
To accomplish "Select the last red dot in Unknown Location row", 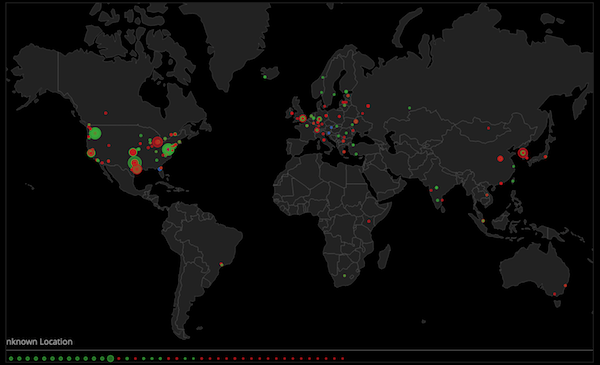I will [343, 358].
